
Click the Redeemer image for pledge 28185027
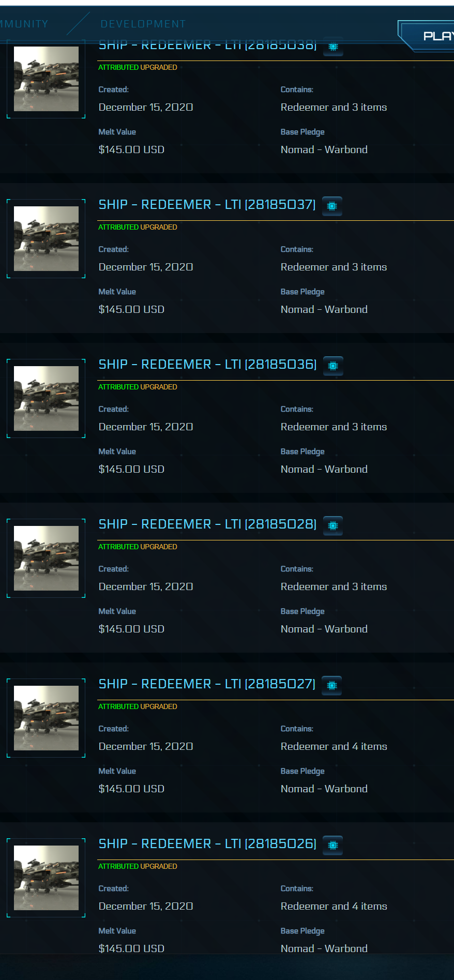click(x=46, y=718)
